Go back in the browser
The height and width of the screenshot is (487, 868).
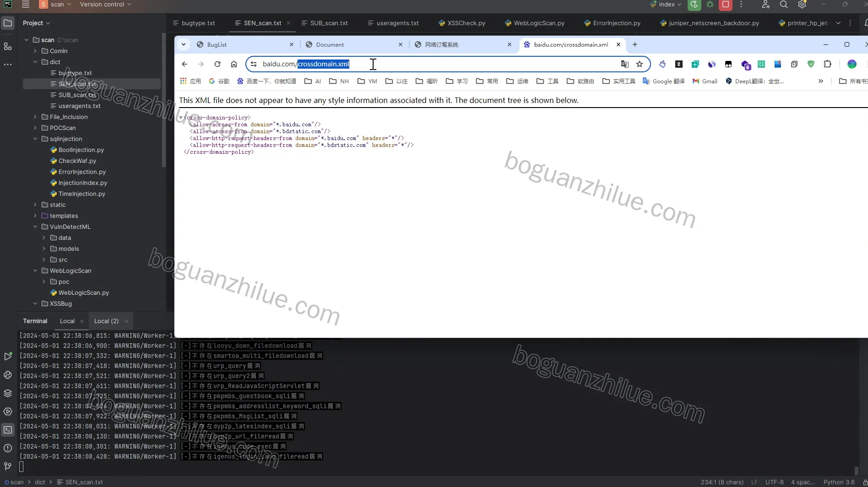[x=184, y=64]
